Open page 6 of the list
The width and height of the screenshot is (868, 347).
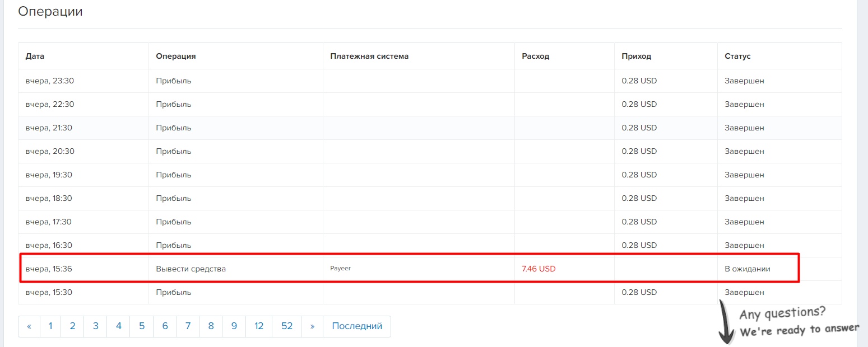tap(165, 326)
